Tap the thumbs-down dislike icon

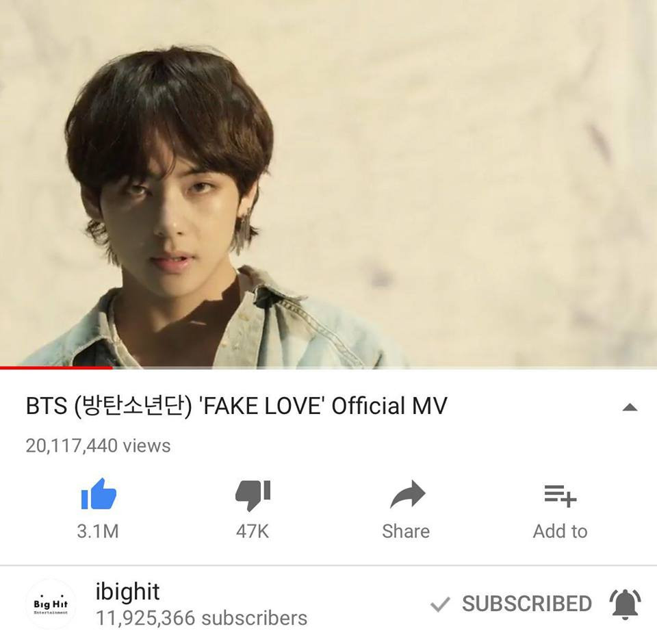(x=253, y=495)
